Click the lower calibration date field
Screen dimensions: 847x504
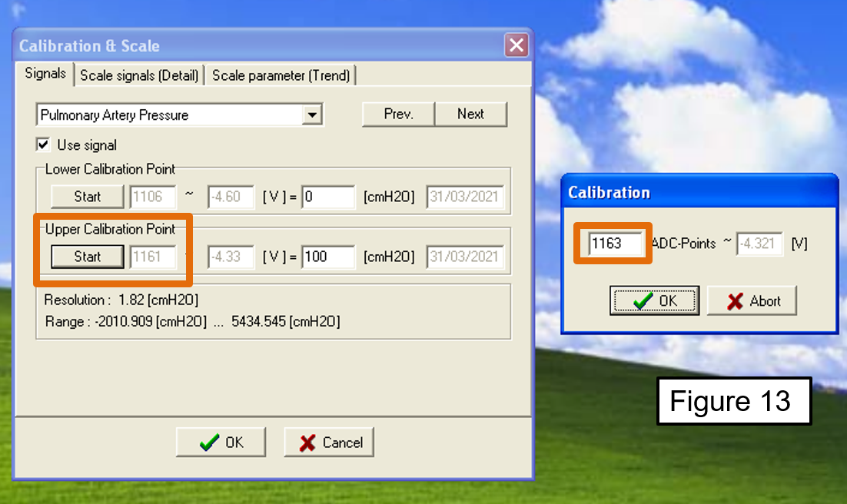[x=464, y=197]
